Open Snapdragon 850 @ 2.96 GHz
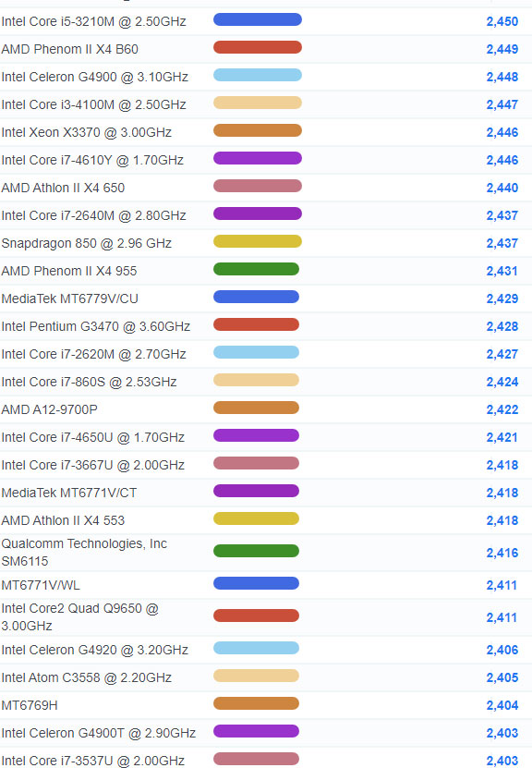 click(86, 243)
